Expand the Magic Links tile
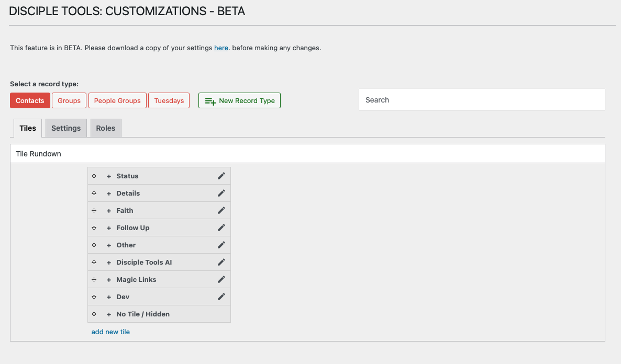 109,280
